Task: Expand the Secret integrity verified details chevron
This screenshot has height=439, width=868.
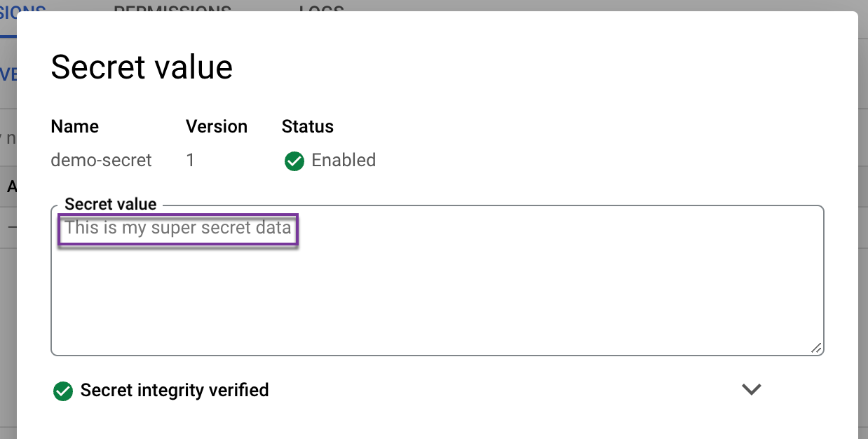Action: pos(752,389)
